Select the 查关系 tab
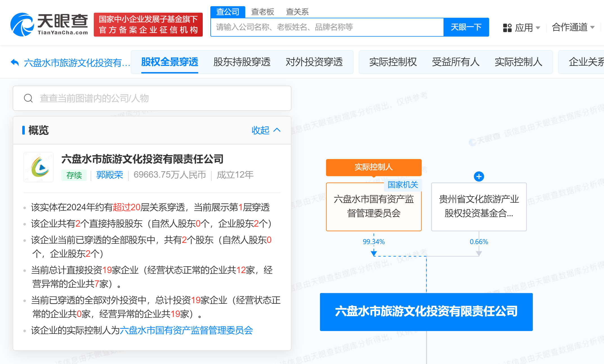This screenshot has width=604, height=364. (297, 12)
